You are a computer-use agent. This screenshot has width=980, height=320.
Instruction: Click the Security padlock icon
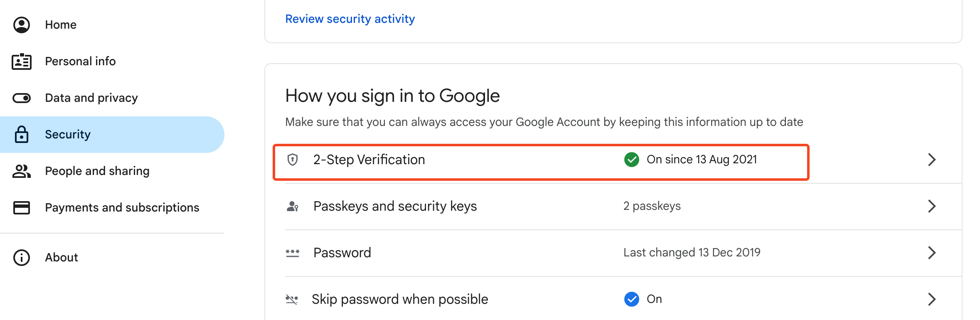(22, 134)
